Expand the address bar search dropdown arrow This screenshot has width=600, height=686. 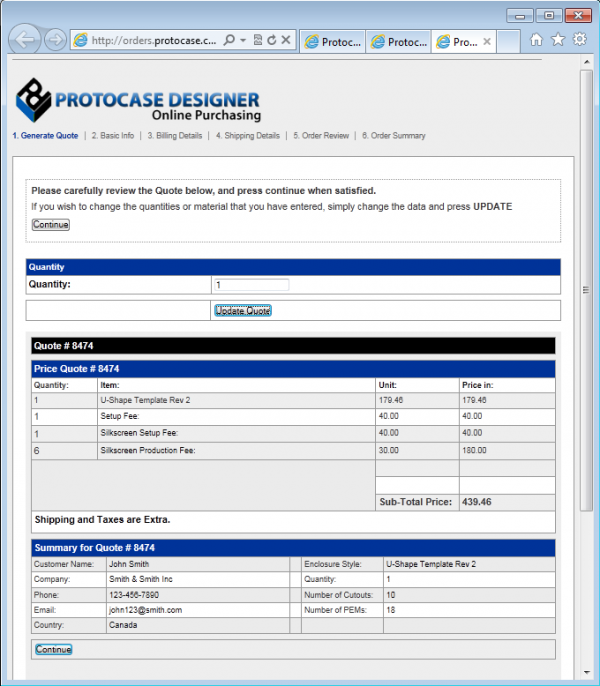point(243,41)
